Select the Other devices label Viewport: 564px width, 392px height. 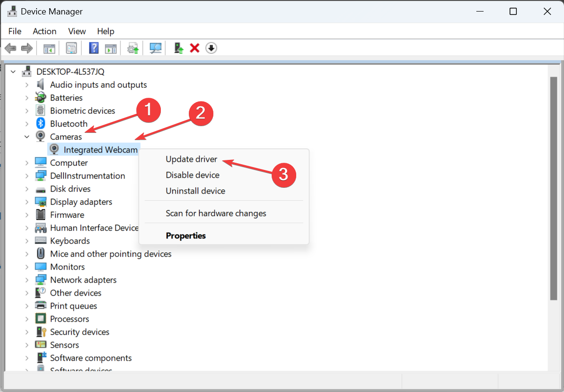pyautogui.click(x=76, y=293)
